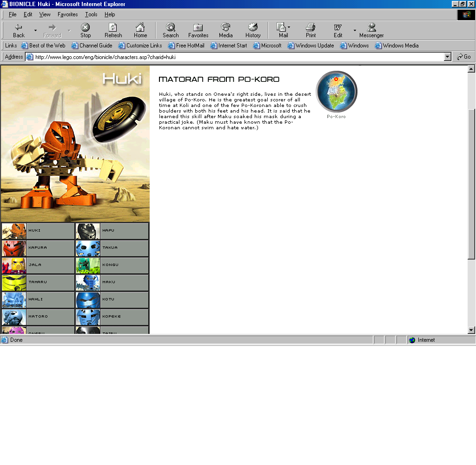The height and width of the screenshot is (465, 476).
Task: Click the Stop toolbar icon
Action: click(86, 27)
